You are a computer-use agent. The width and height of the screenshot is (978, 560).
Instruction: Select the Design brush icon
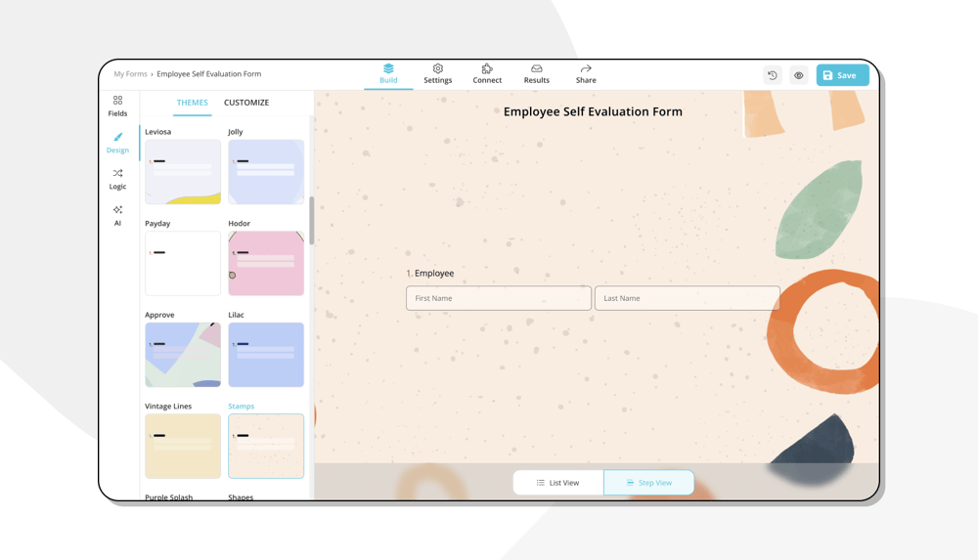point(117,143)
